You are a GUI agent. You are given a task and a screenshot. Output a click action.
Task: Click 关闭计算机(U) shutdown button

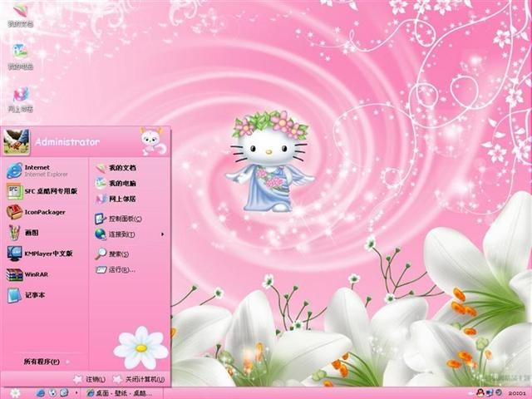[x=139, y=379]
